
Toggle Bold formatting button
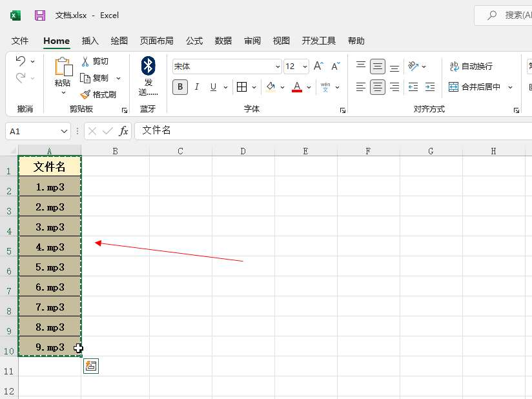[180, 87]
